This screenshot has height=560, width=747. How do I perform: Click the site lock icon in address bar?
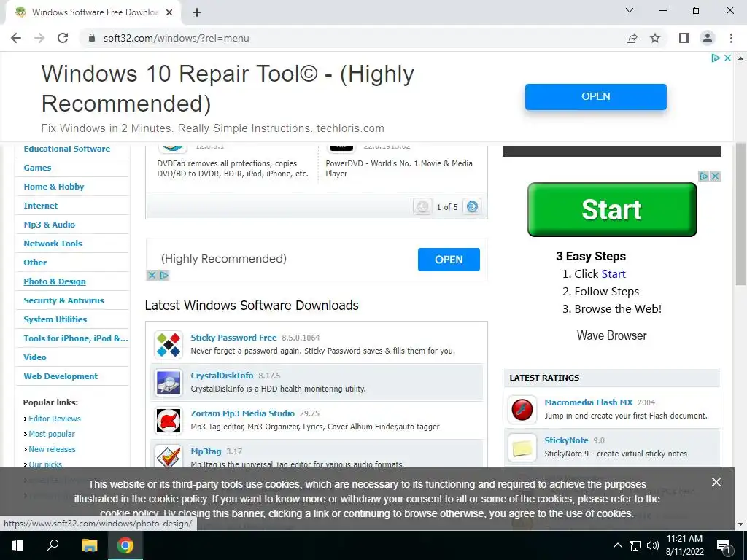click(x=92, y=38)
